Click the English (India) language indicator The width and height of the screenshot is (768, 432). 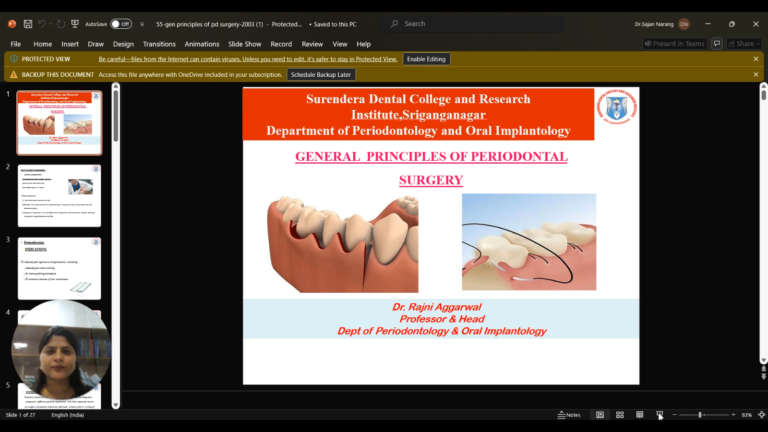pyautogui.click(x=68, y=415)
